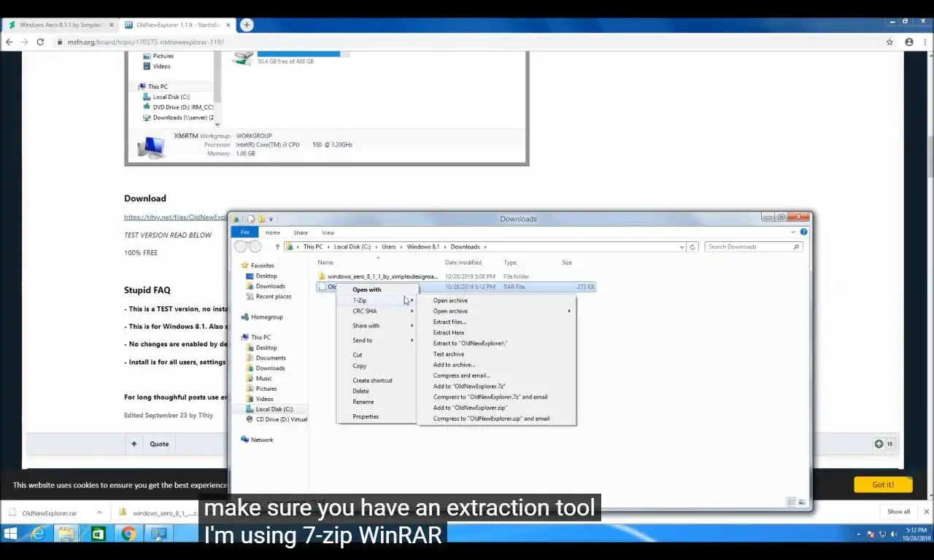Click the browser address bar URL
The image size is (934, 560).
point(145,42)
